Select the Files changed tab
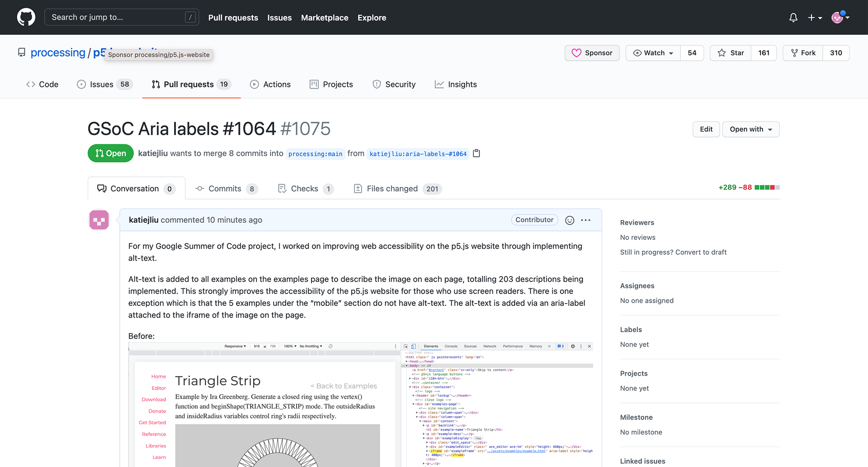This screenshot has height=467, width=868. 397,189
